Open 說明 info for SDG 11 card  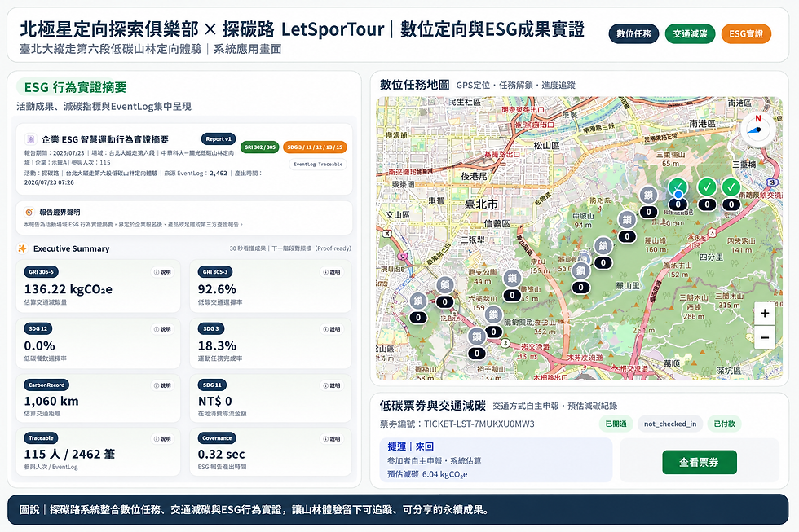[x=333, y=385]
